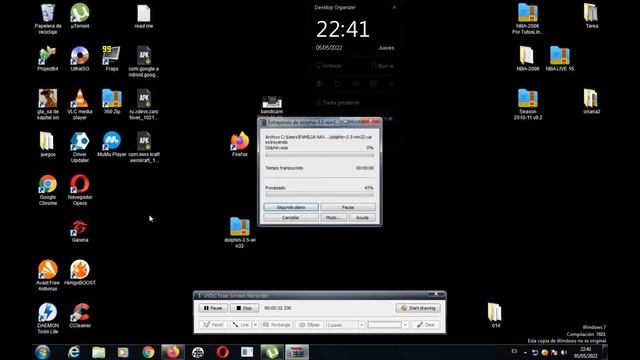Open the 014 folder on desktop

pos(496,315)
